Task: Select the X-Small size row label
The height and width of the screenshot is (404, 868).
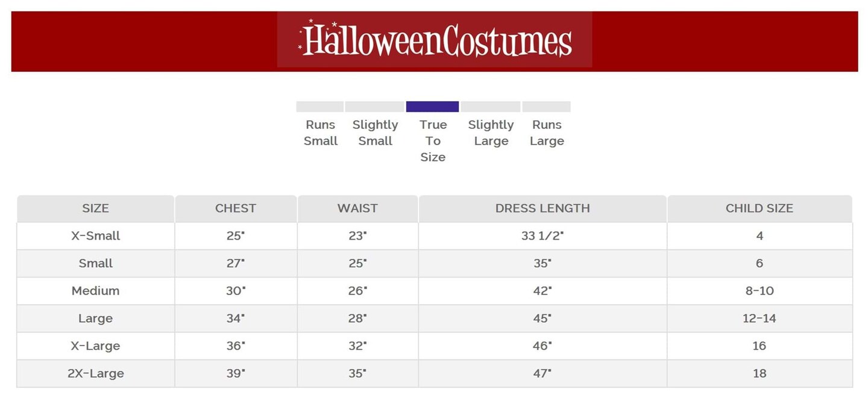Action: 96,236
